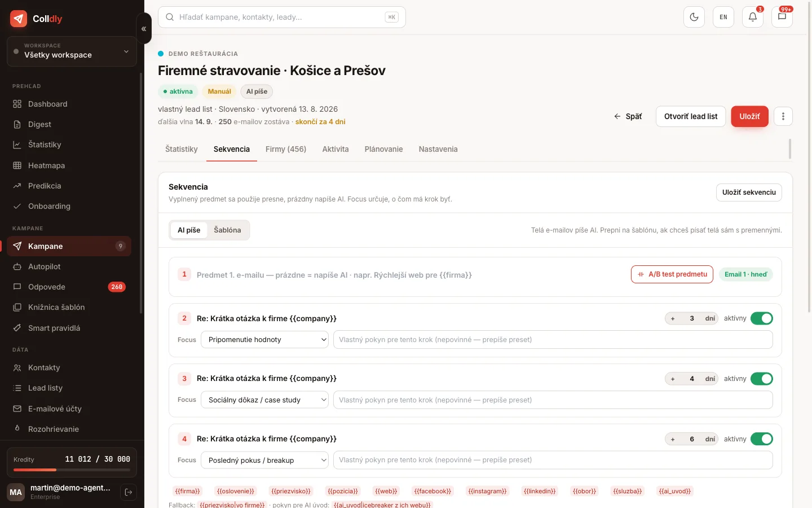Open the Sociálny dôkaz / case study dropdown
This screenshot has width=812, height=508.
tap(265, 400)
